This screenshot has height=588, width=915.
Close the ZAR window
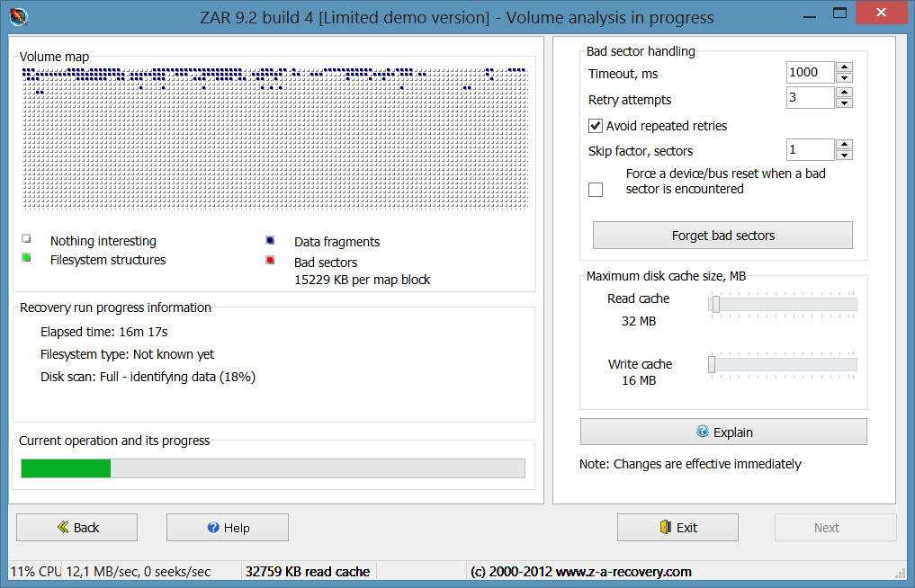click(881, 13)
